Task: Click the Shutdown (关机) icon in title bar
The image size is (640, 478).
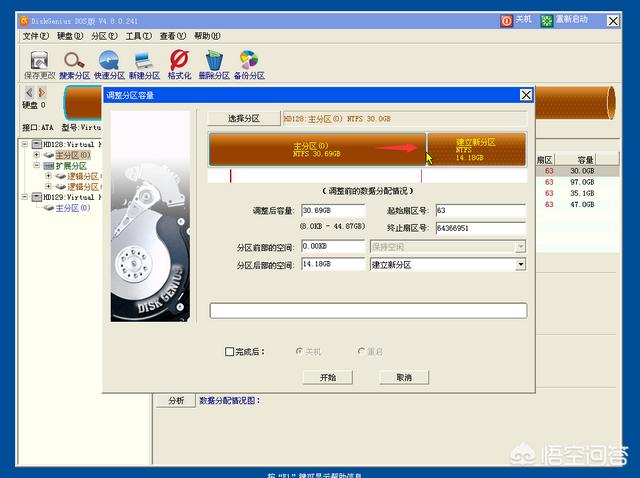Action: pos(506,20)
